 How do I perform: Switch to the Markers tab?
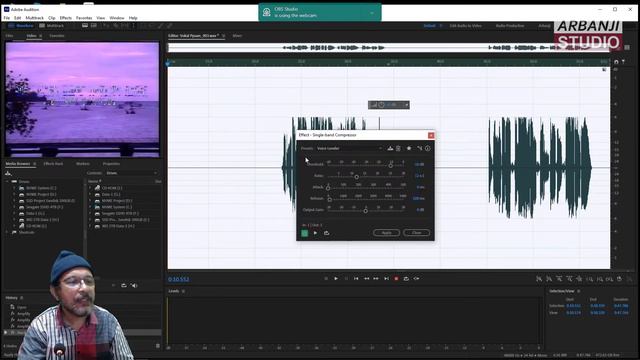click(83, 164)
